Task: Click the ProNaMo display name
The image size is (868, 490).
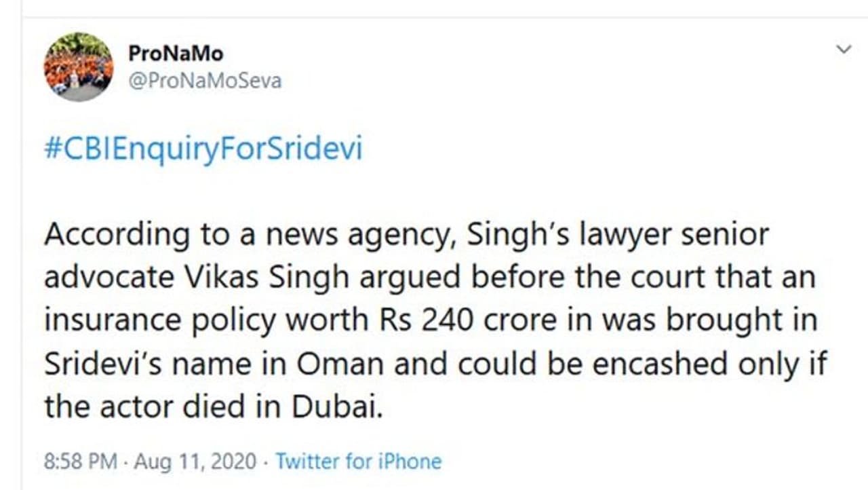Action: (175, 54)
